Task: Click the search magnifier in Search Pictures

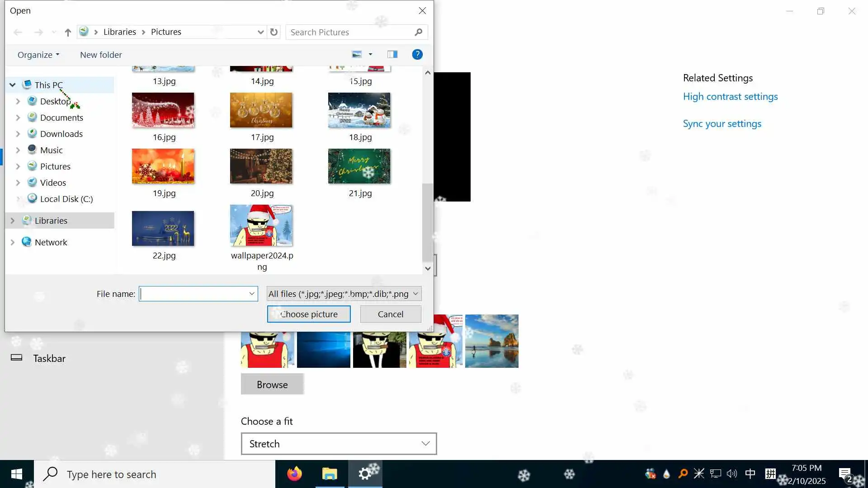Action: coord(418,32)
